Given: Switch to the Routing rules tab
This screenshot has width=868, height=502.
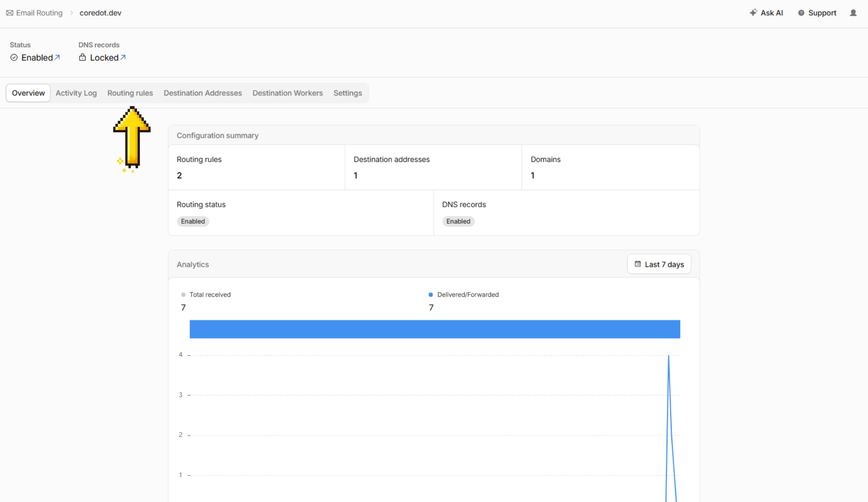Looking at the screenshot, I should click(130, 93).
